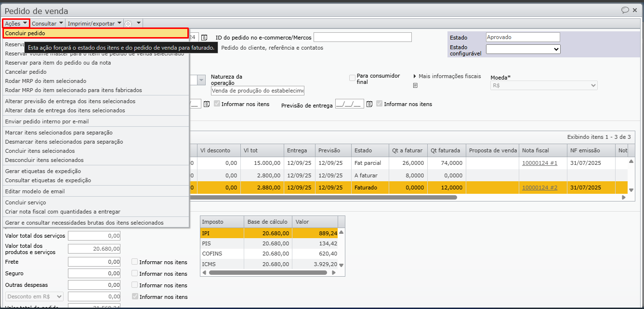This screenshot has height=309, width=644.
Task: Click the items grid horizontal scrollbar
Action: (x=323, y=197)
